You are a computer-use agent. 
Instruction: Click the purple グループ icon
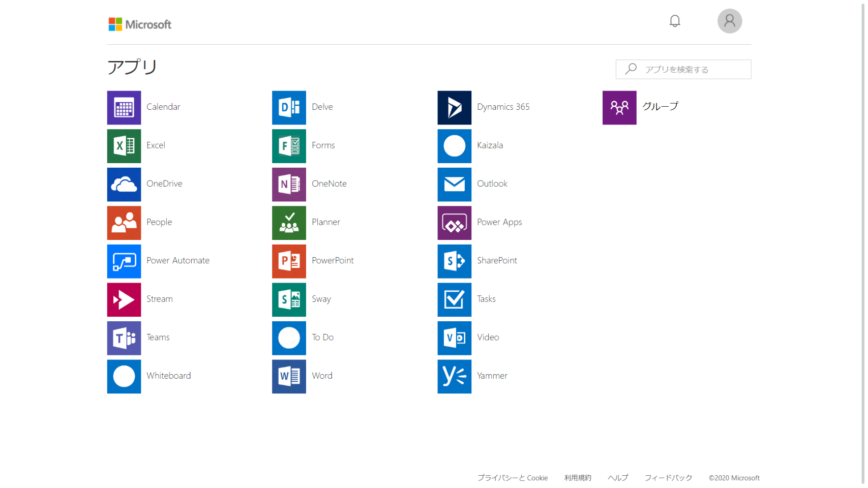coord(619,108)
